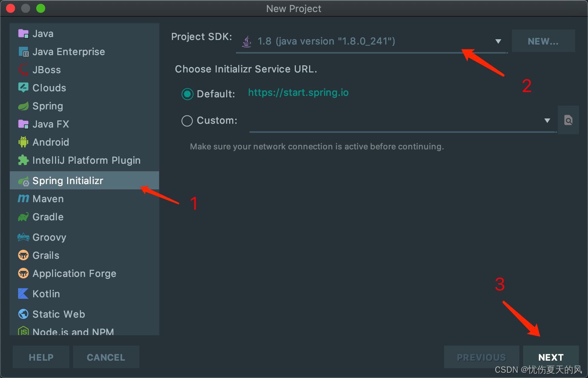Click the JBoss red dotted icon
The height and width of the screenshot is (378, 588).
[x=23, y=70]
